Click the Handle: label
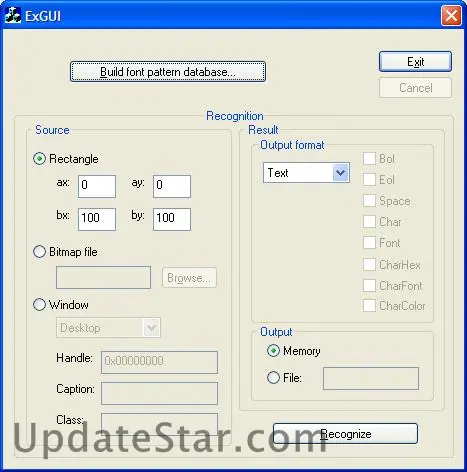Screen dimensions: 467x472 [74, 358]
